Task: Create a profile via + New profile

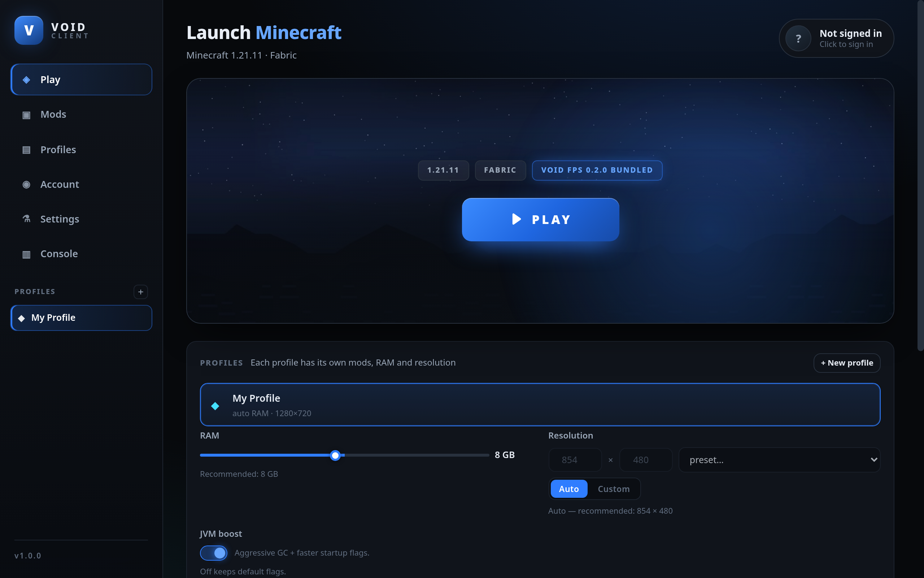Action: coord(847,363)
